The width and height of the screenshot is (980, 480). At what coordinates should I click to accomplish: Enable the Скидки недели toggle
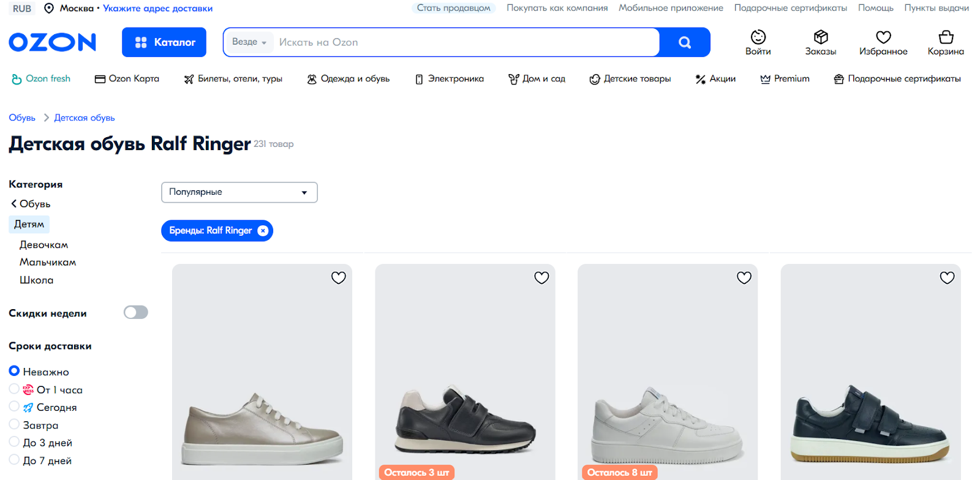tap(135, 313)
